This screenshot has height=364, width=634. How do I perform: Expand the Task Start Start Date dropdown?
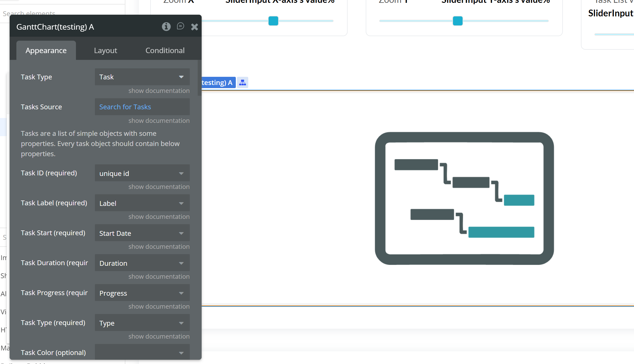(x=142, y=233)
